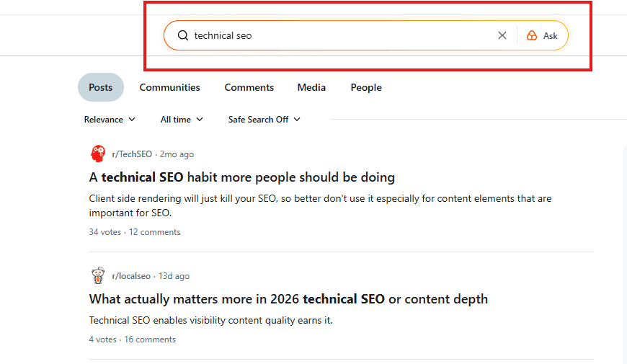Click the r/TechSEO community avatar

click(x=98, y=154)
